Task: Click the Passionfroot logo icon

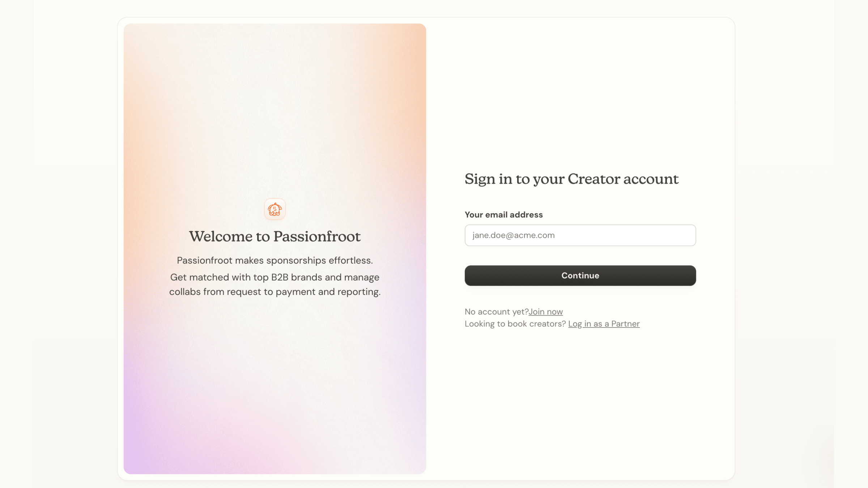Action: pyautogui.click(x=275, y=209)
